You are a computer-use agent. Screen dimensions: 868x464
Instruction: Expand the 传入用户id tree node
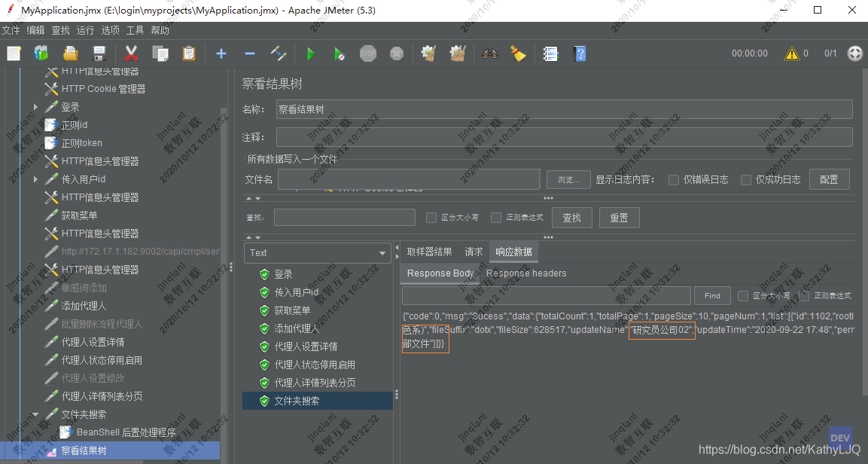tap(35, 179)
